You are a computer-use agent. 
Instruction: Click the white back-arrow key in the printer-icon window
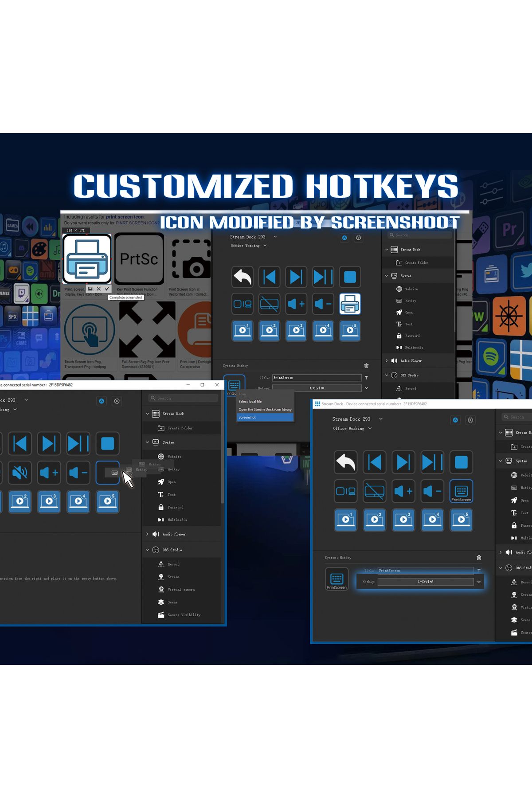click(243, 277)
